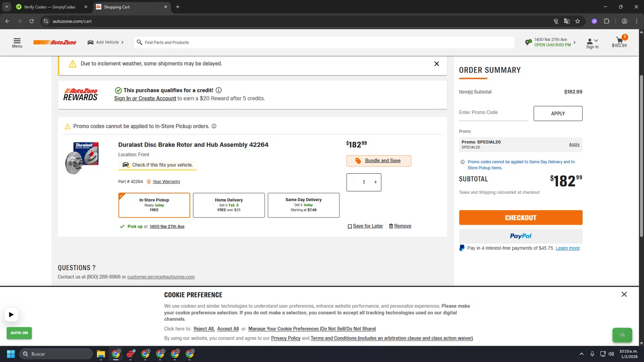This screenshot has height=362, width=644.
Task: Click the green chat widget button
Action: 622,335
